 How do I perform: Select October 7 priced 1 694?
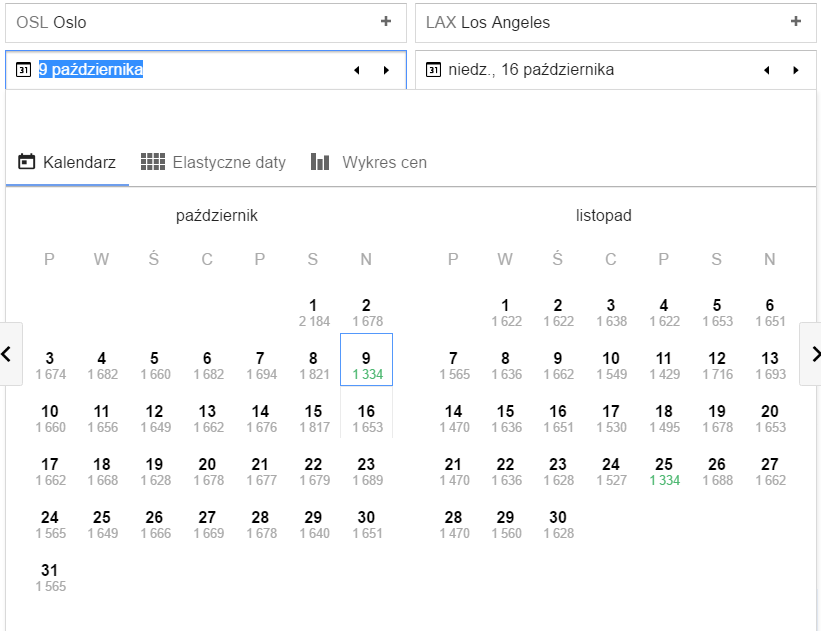point(261,366)
